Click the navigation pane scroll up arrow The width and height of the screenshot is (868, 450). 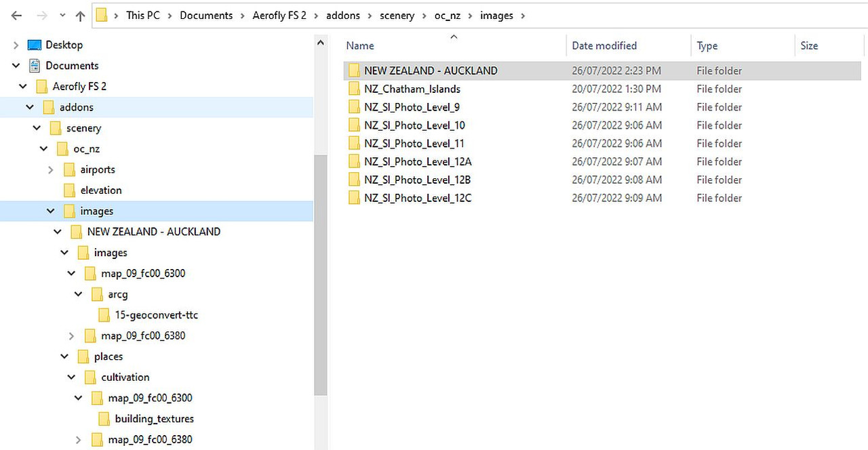point(321,43)
